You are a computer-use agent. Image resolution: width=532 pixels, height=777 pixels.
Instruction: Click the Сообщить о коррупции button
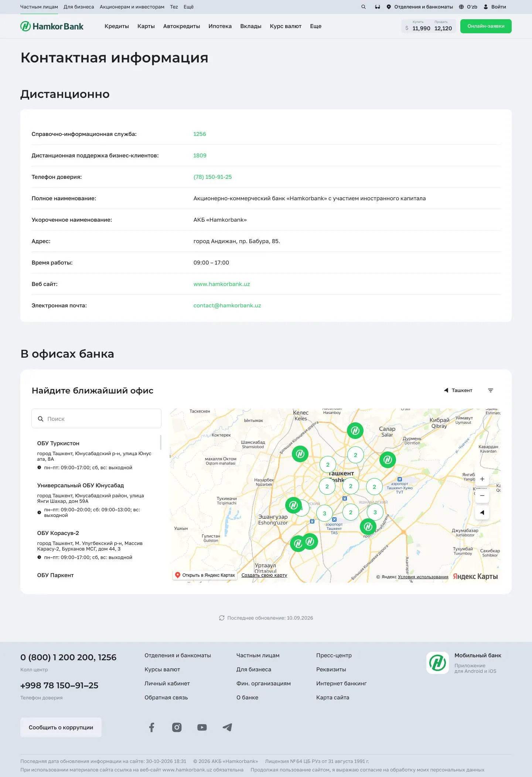tap(61, 727)
